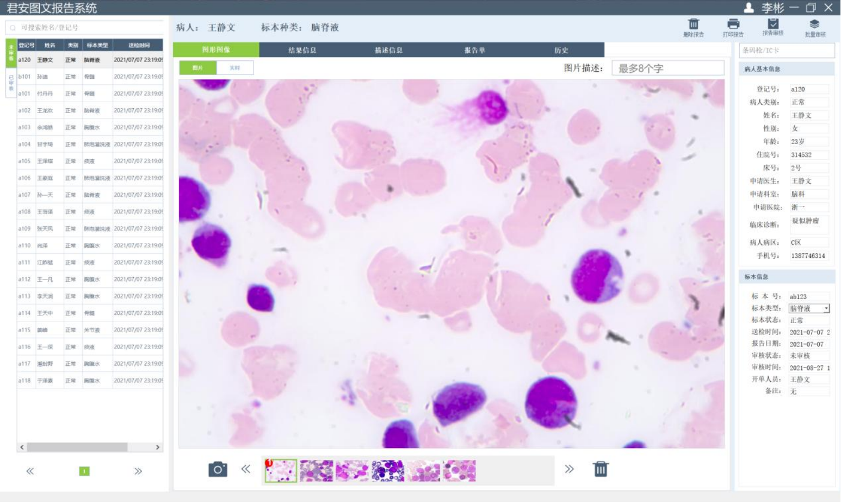Switch image mode to 实时 toggle
Image resolution: width=841 pixels, height=504 pixels.
[x=235, y=67]
